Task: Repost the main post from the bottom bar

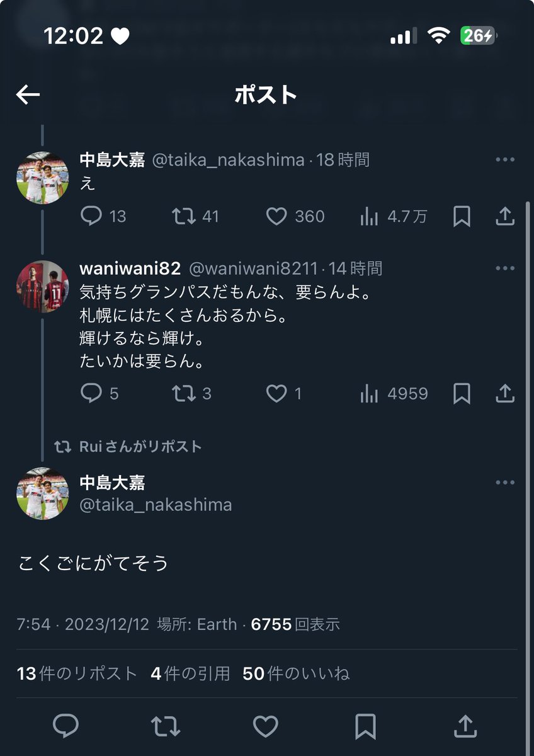Action: [x=166, y=726]
